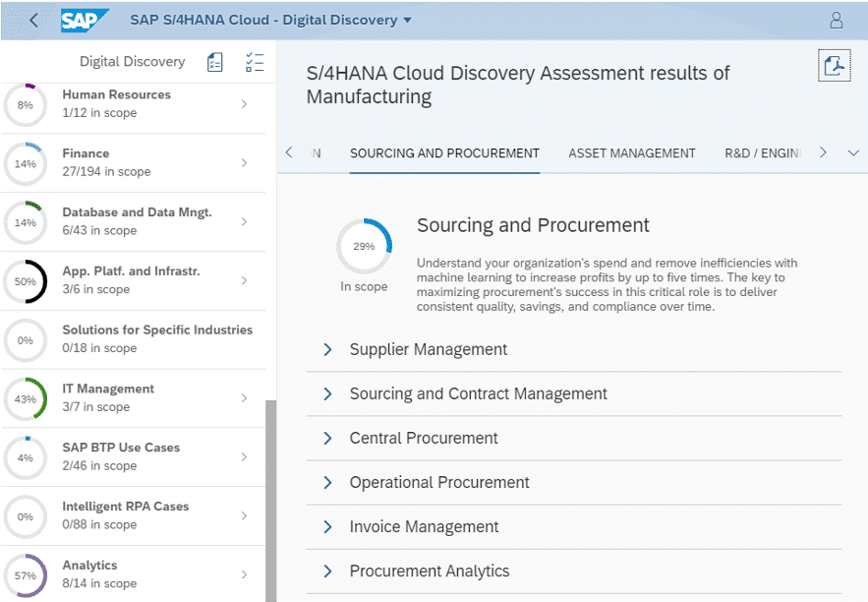
Task: Click the 29% In scope progress ring
Action: click(365, 247)
